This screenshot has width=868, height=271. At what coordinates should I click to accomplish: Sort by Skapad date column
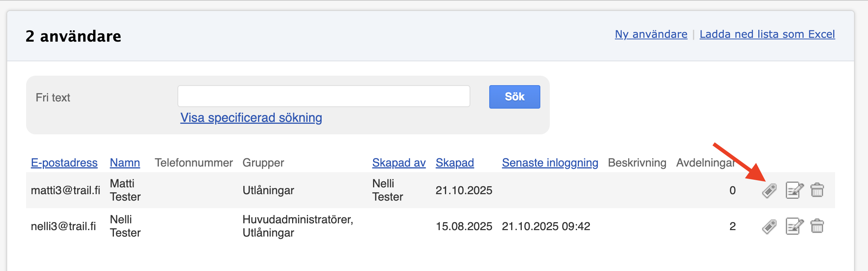click(x=455, y=163)
